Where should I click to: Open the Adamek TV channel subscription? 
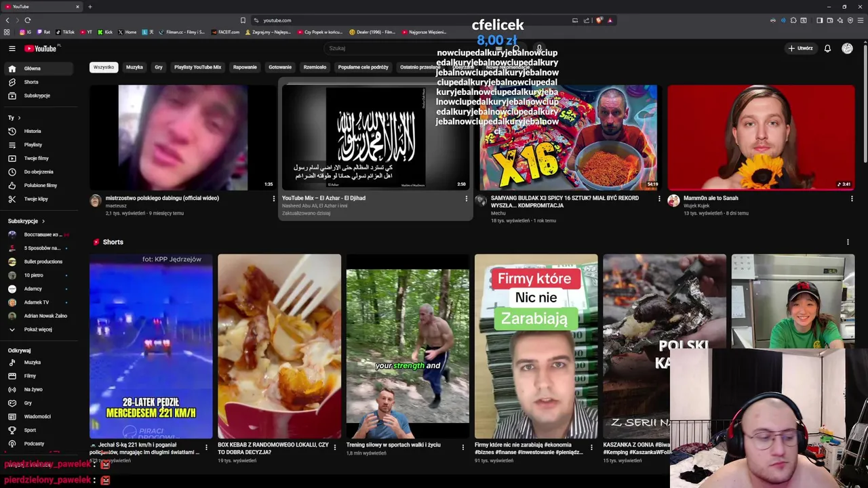[37, 302]
